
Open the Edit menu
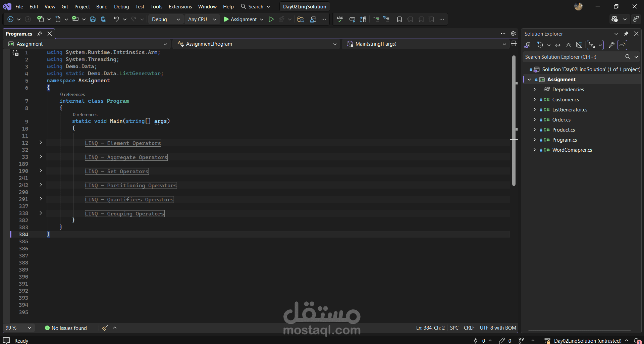point(34,7)
